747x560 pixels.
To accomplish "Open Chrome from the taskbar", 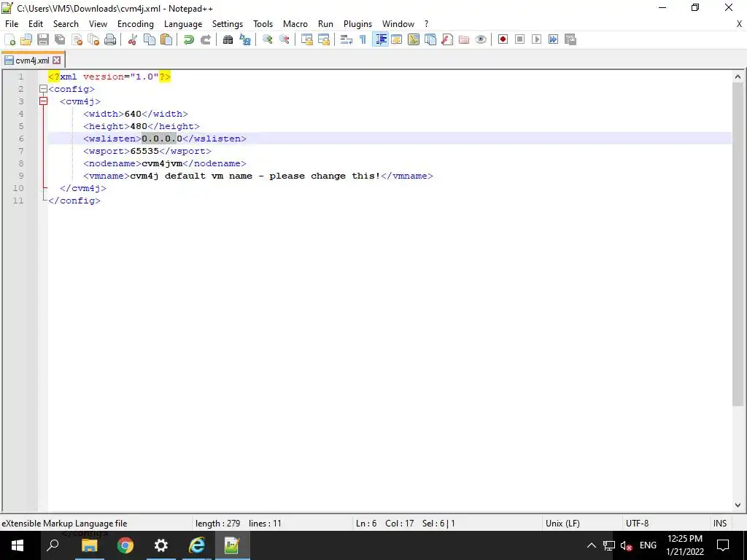I will coord(125,545).
